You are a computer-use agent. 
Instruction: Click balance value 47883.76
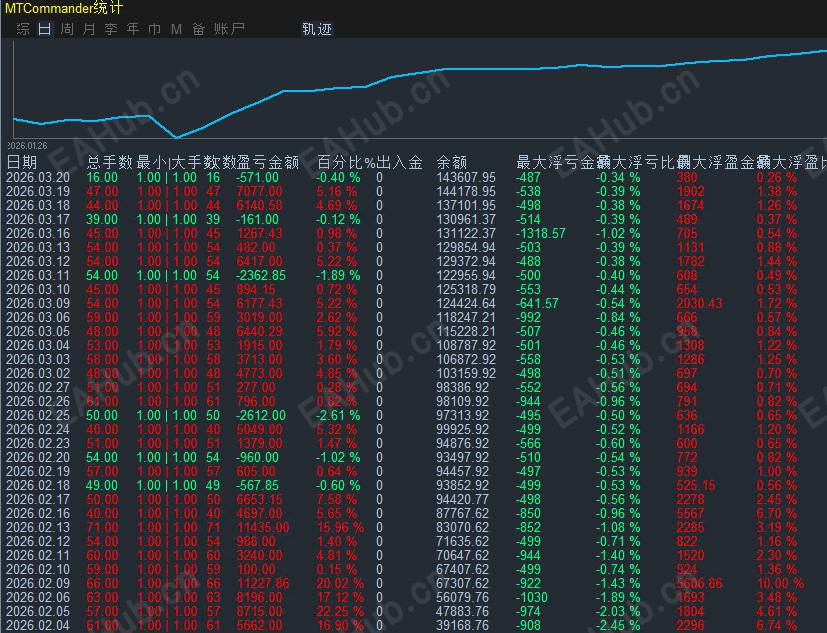pyautogui.click(x=463, y=611)
